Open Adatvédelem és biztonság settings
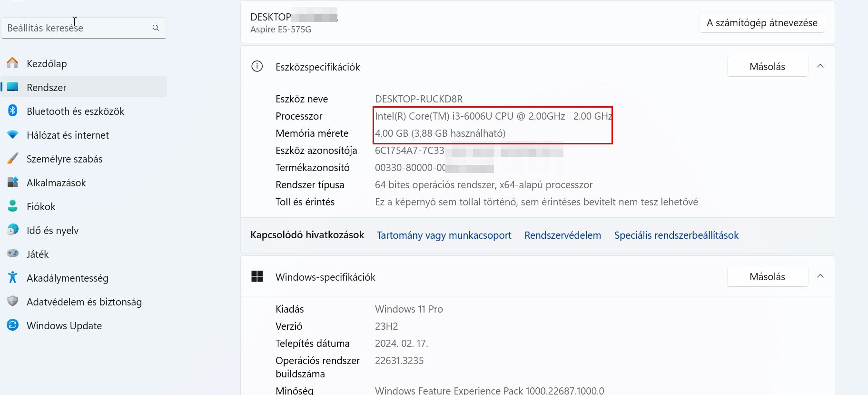This screenshot has width=868, height=395. point(84,302)
